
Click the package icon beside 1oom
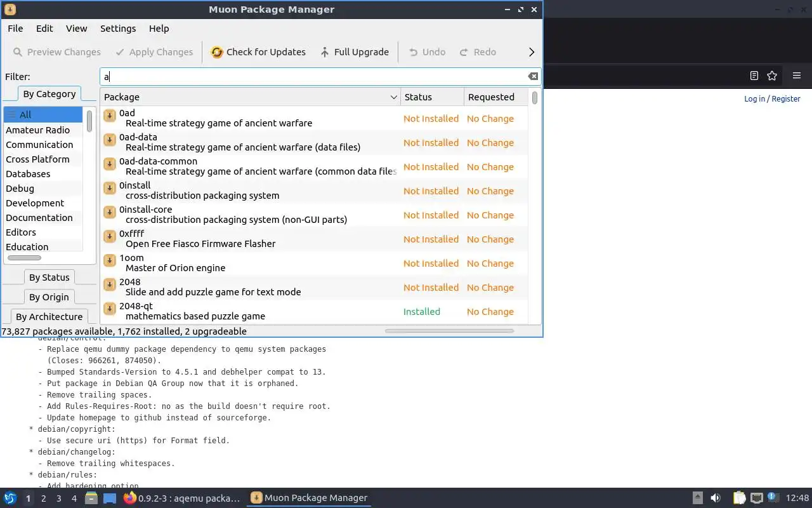109,260
